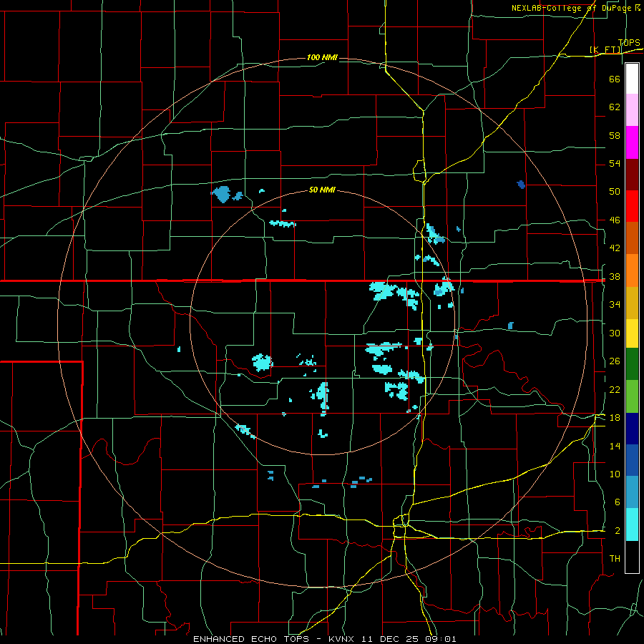
Task: Click the '11 DEC 25 09:01' timestamp
Action: click(409, 639)
